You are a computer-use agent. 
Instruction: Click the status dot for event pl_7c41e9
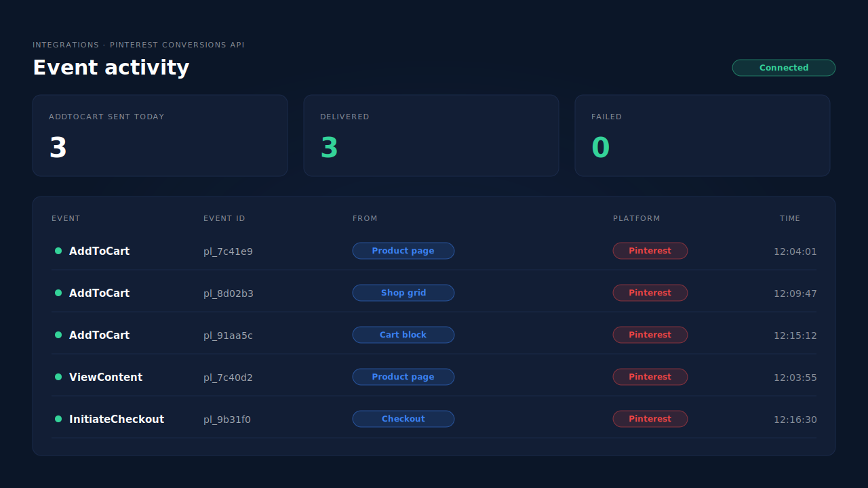coord(58,251)
